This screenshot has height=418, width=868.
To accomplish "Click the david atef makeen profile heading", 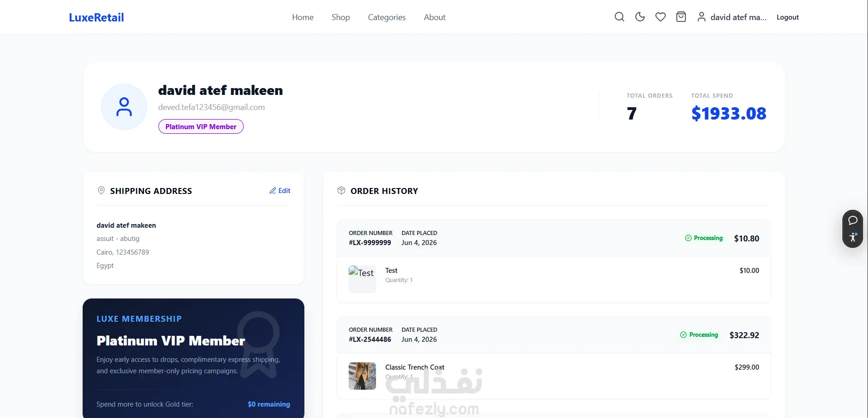I will [220, 90].
